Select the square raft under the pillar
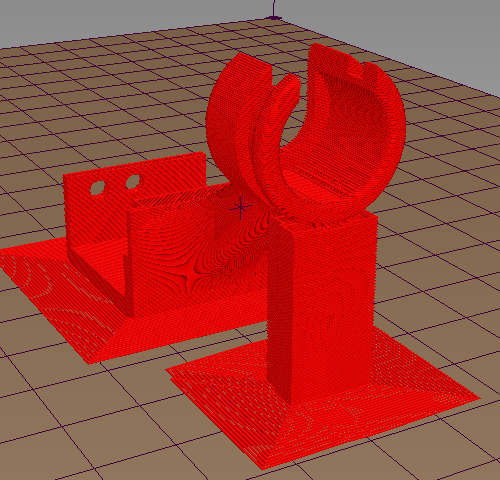This screenshot has width=500, height=480. (x=323, y=398)
